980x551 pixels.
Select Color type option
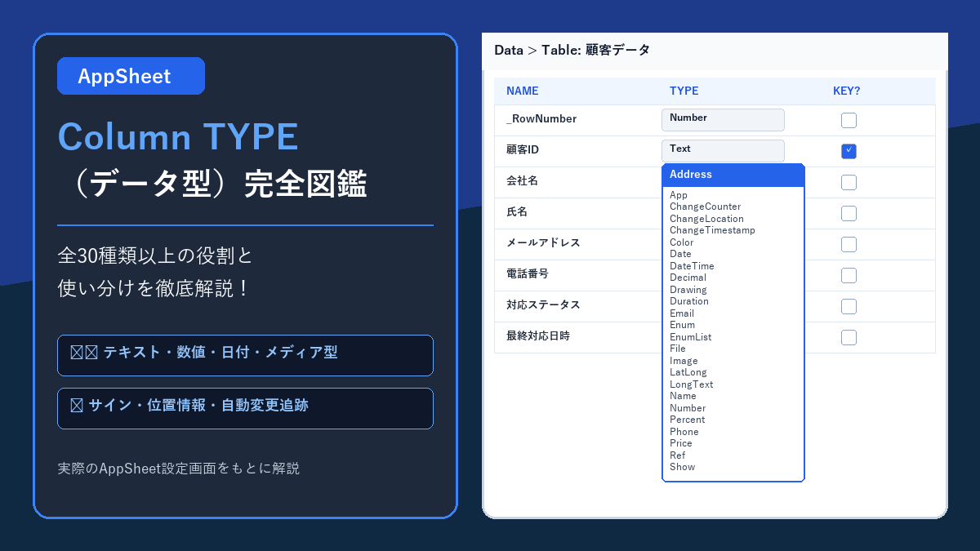[x=681, y=242]
